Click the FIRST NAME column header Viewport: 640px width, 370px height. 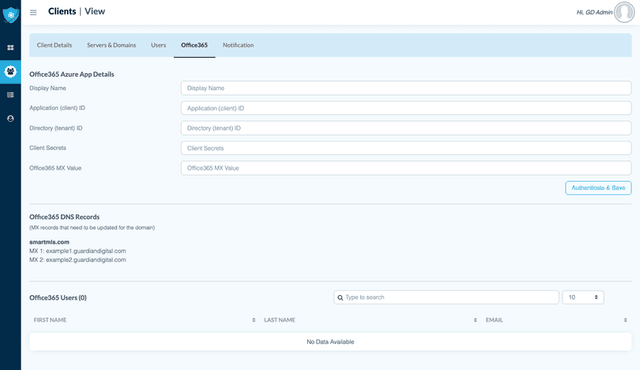coord(50,320)
